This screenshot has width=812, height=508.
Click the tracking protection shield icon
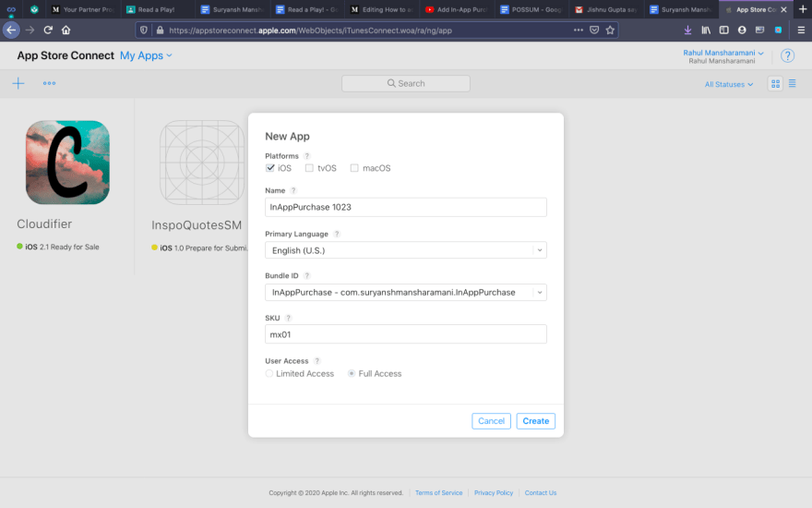[x=144, y=30]
